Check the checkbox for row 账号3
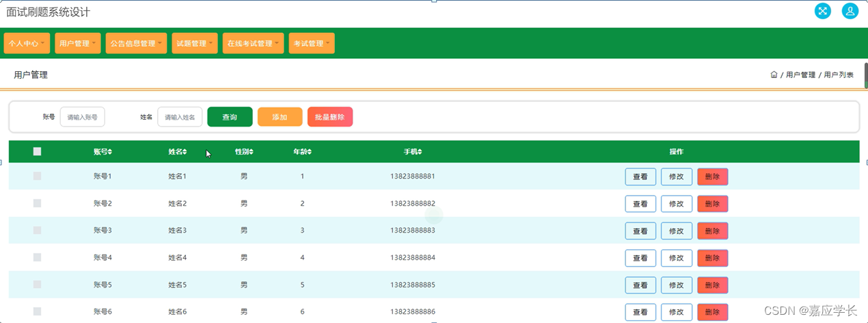Viewport: 868px width, 323px height. [37, 230]
